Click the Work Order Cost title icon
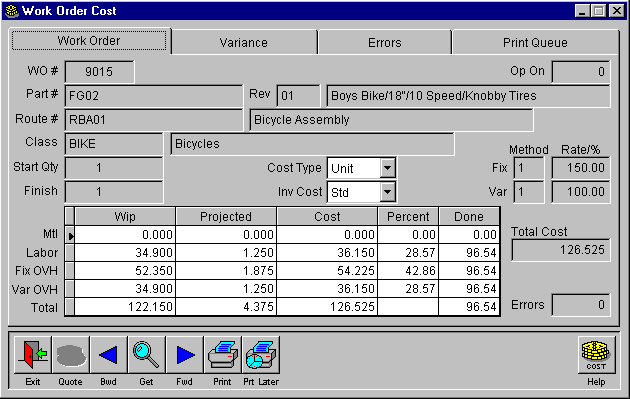The width and height of the screenshot is (630, 399). (x=12, y=11)
